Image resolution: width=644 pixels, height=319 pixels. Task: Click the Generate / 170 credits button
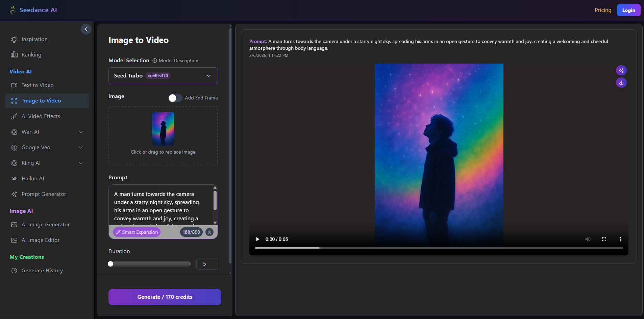(x=165, y=297)
